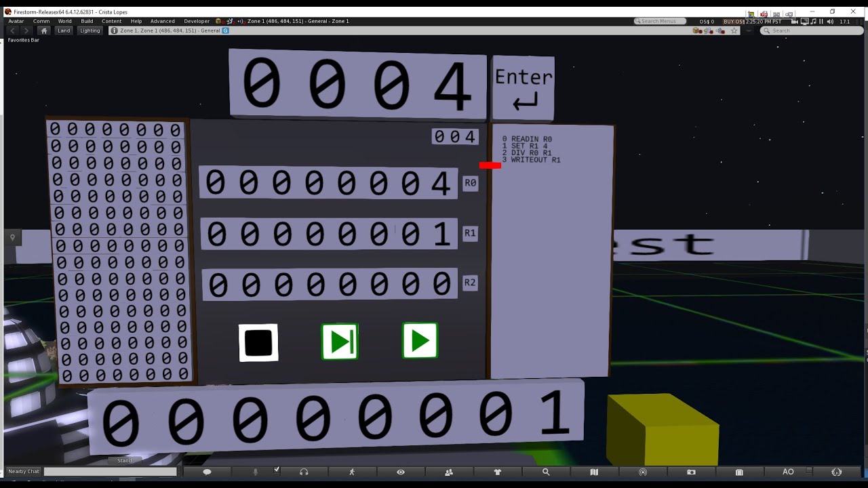Click the BUY OS$ button
This screenshot has width=868, height=488.
(734, 21)
